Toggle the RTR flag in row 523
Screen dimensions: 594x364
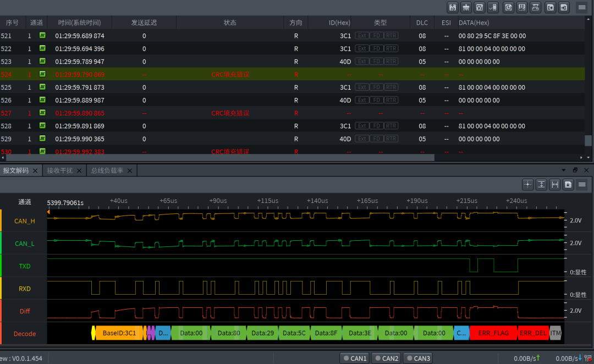tap(391, 62)
